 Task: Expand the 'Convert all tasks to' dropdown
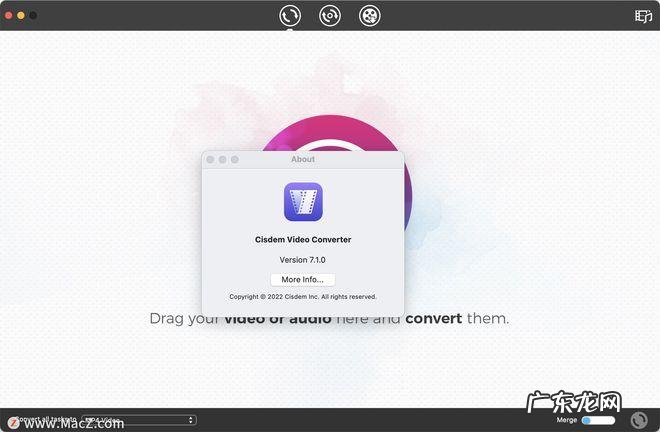tap(138, 420)
